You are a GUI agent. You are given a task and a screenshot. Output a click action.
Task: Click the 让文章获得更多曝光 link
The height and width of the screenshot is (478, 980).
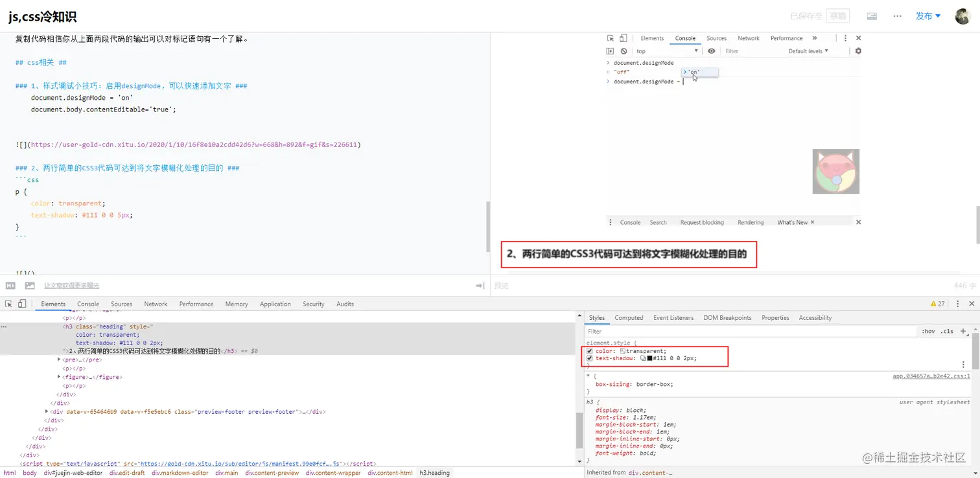pos(72,286)
